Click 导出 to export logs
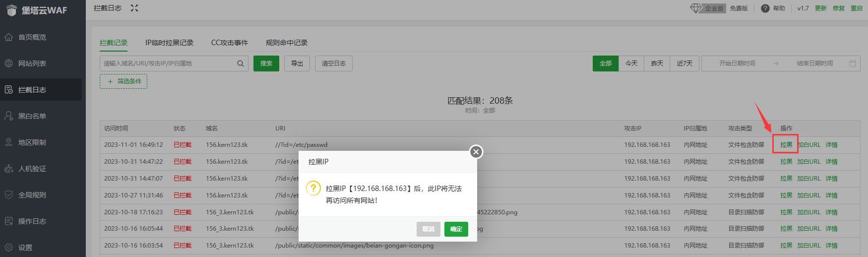 (x=297, y=64)
